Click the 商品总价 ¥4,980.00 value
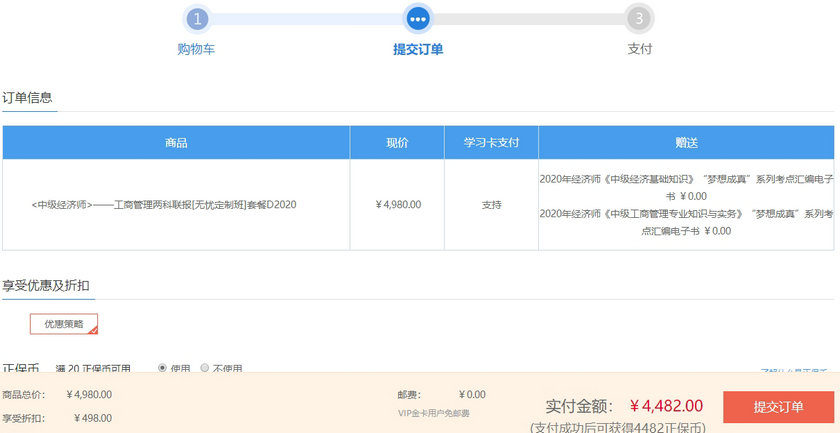Viewport: 840px width, 433px height. [89, 395]
